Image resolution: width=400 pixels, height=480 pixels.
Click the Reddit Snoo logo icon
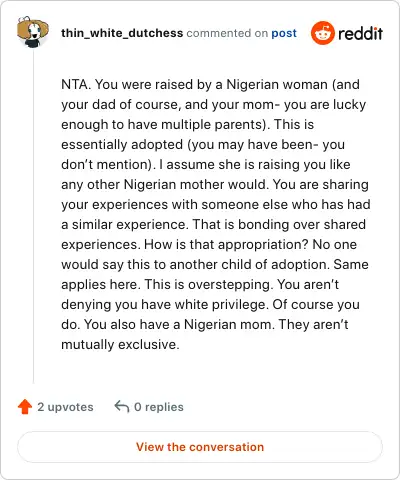322,33
